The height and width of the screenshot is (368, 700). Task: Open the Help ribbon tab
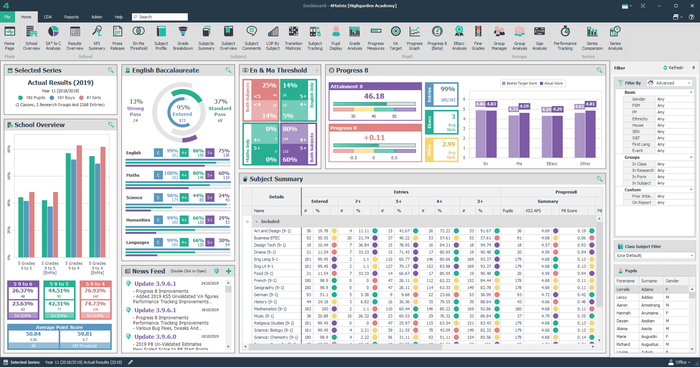(x=118, y=17)
